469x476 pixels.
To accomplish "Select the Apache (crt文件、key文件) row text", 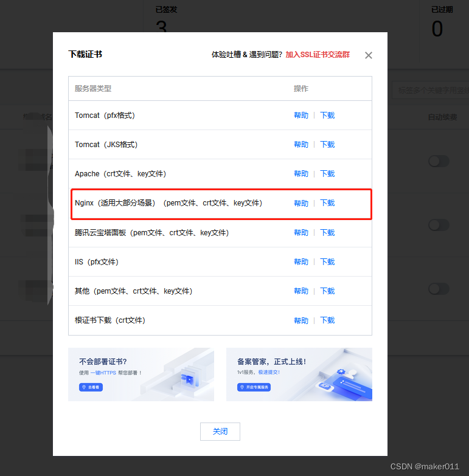I will pyautogui.click(x=120, y=174).
